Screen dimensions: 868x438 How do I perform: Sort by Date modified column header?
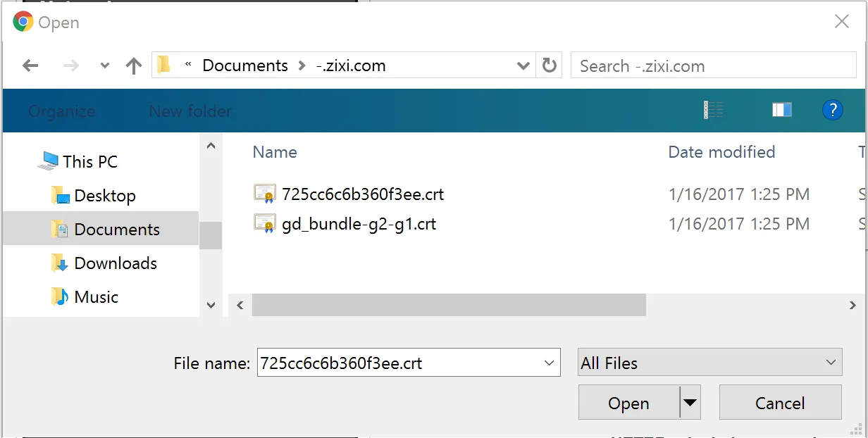[721, 152]
